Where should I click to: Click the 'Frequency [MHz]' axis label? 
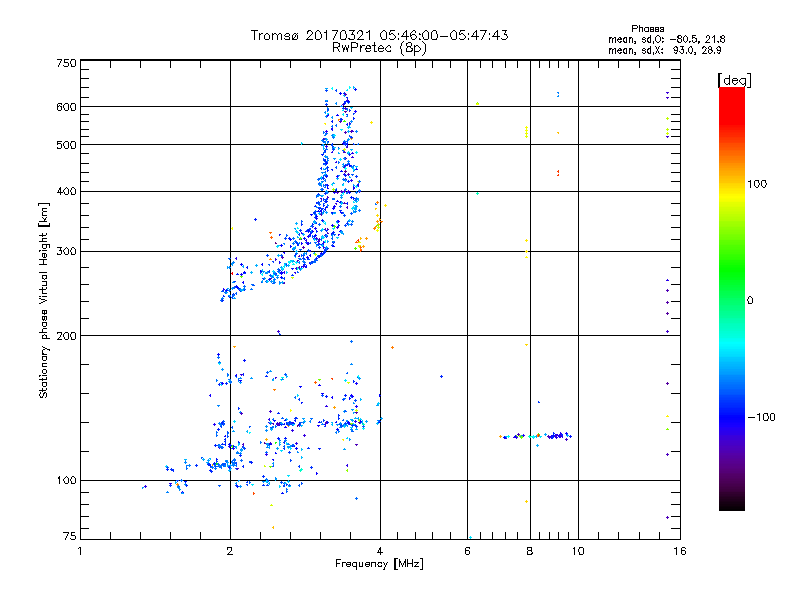tap(379, 564)
